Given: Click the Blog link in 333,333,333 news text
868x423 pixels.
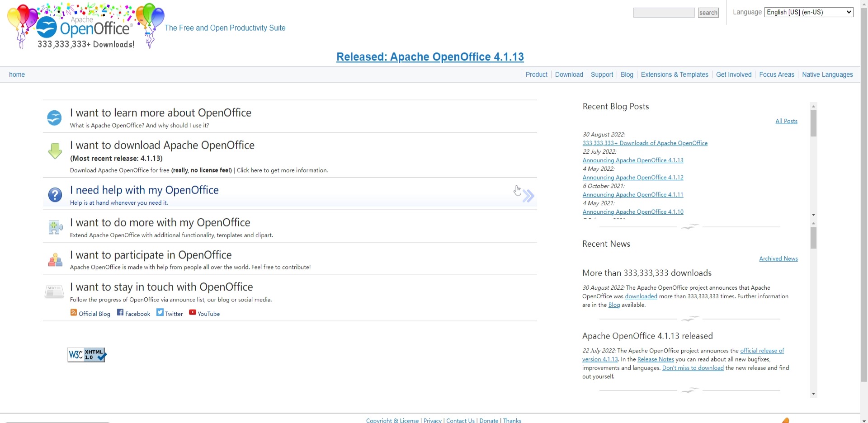Looking at the screenshot, I should tap(614, 305).
